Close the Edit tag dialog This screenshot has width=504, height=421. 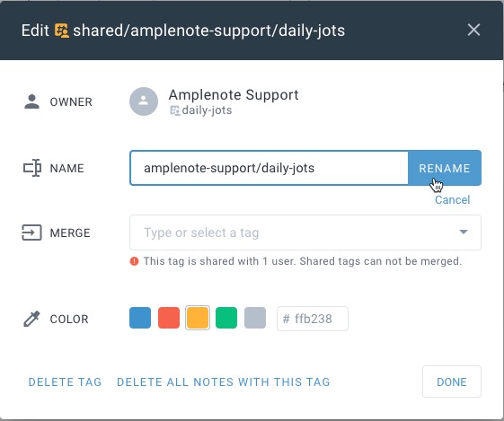[473, 30]
